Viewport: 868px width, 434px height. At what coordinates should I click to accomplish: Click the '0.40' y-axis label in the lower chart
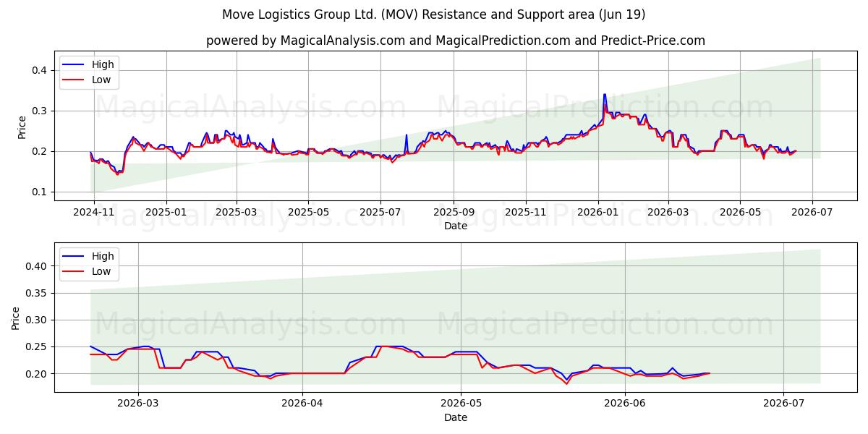(38, 266)
